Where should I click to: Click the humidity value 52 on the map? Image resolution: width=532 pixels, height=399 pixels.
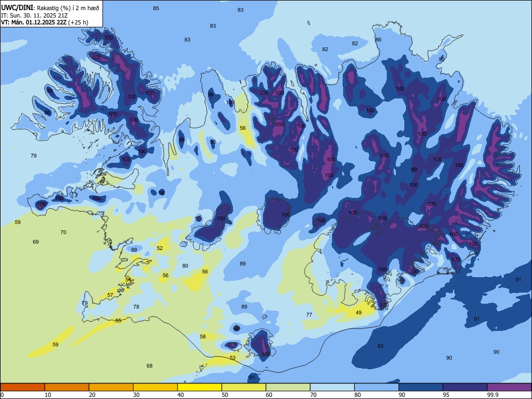tap(160, 248)
